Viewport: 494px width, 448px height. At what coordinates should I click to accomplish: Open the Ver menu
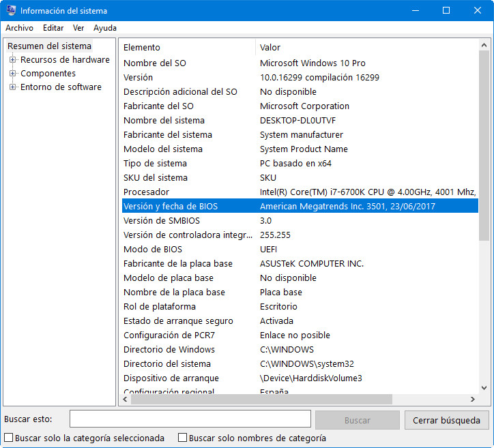tap(78, 28)
